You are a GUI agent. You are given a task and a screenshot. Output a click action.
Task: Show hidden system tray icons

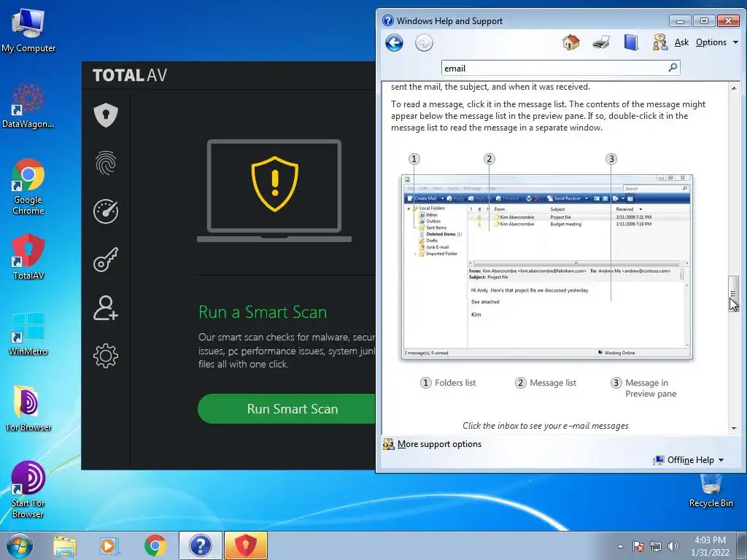click(620, 546)
